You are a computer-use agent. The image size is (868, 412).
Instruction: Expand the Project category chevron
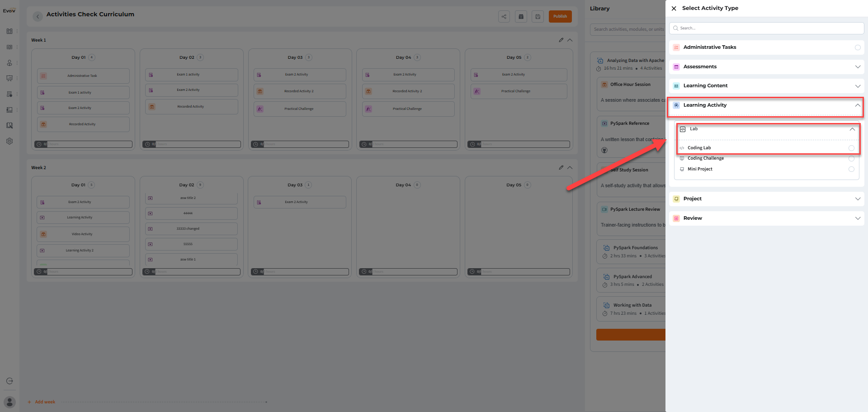(858, 199)
